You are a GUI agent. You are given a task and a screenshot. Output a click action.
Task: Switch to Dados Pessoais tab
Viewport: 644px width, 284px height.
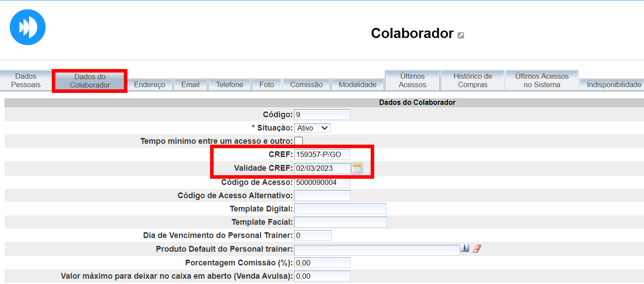click(26, 81)
